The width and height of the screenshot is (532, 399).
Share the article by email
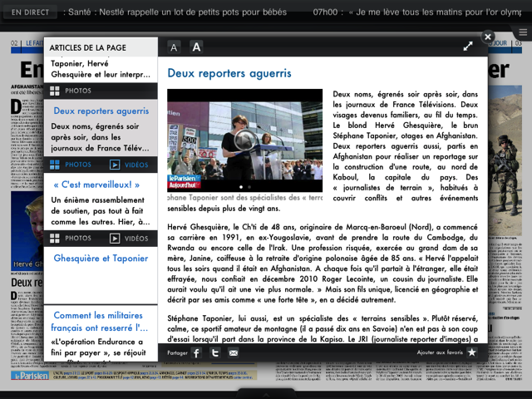coord(233,352)
